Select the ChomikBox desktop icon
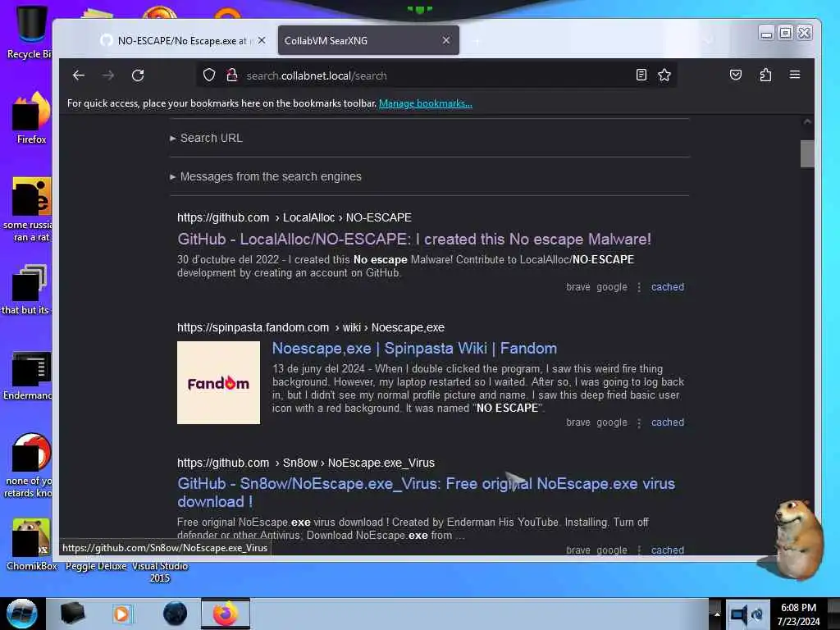The height and width of the screenshot is (630, 840). point(31,545)
